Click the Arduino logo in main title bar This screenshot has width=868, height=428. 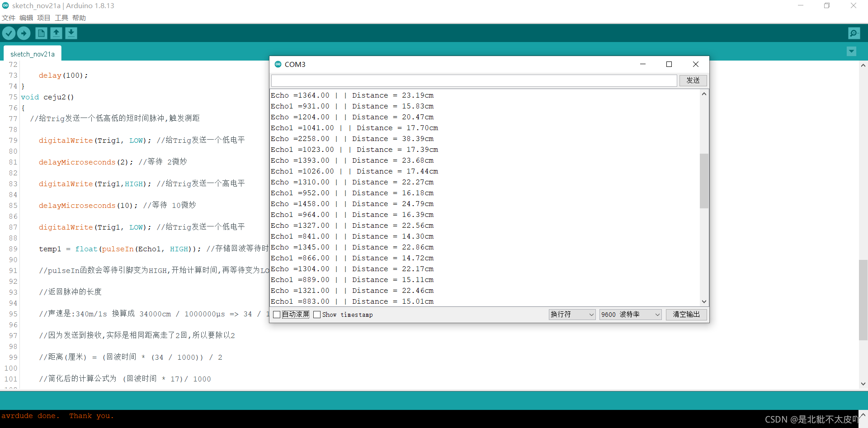coord(5,5)
